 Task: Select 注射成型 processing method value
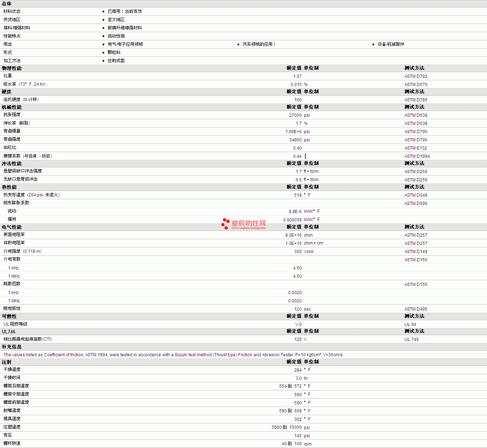coord(116,61)
